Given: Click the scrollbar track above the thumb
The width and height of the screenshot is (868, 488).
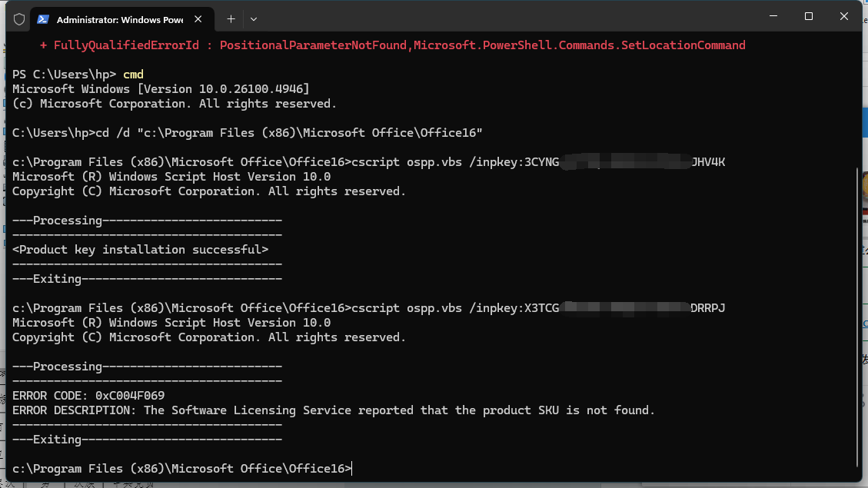Looking at the screenshot, I should (857, 100).
